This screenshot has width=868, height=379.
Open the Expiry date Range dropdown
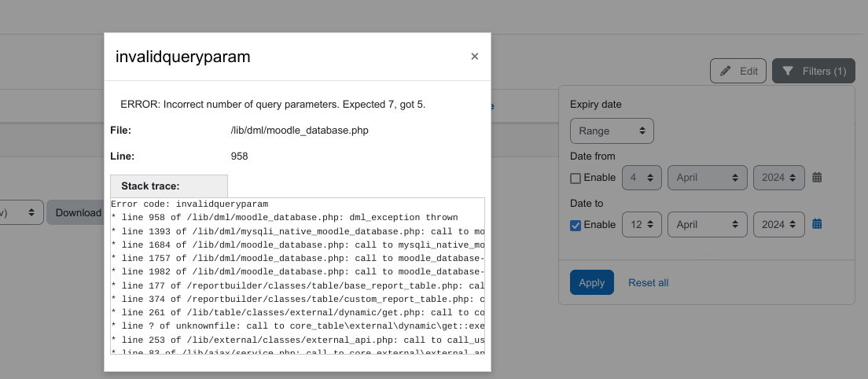tap(612, 131)
